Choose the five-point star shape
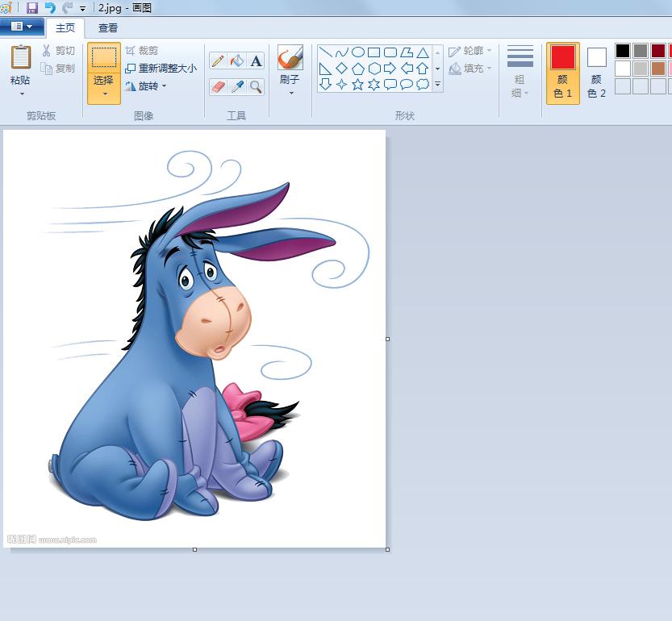This screenshot has width=672, height=621. click(358, 84)
